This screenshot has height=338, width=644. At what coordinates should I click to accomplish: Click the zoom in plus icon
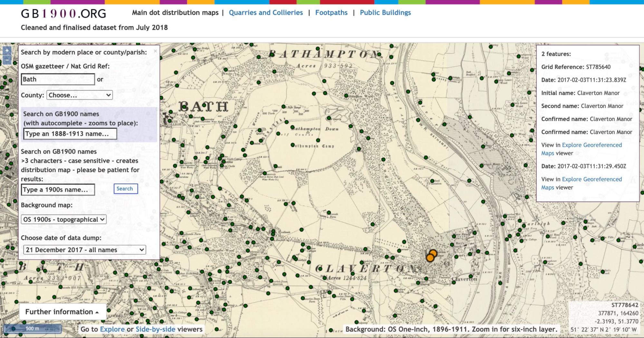coord(6,51)
